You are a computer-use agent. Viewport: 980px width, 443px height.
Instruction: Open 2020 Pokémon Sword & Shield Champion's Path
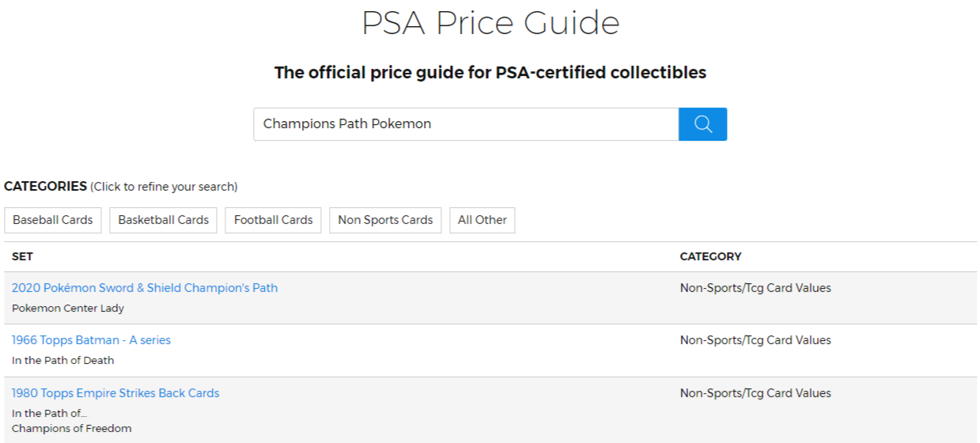[145, 288]
